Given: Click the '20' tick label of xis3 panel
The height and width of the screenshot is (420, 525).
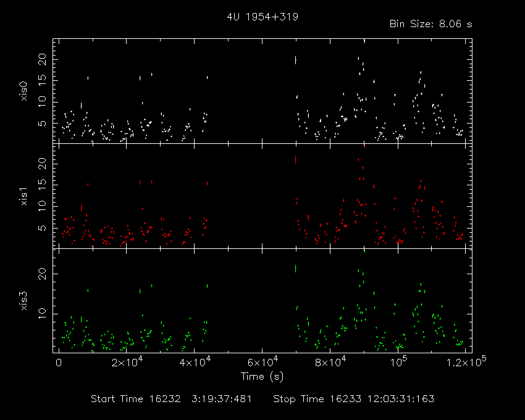Looking at the screenshot, I should (43, 274).
